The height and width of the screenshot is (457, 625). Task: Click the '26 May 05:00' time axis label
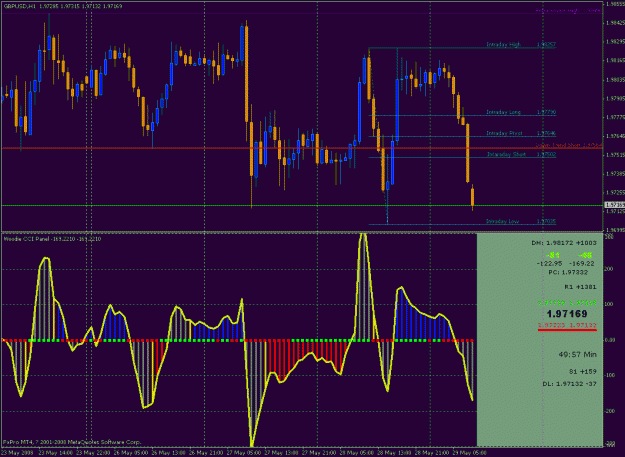click(x=131, y=453)
